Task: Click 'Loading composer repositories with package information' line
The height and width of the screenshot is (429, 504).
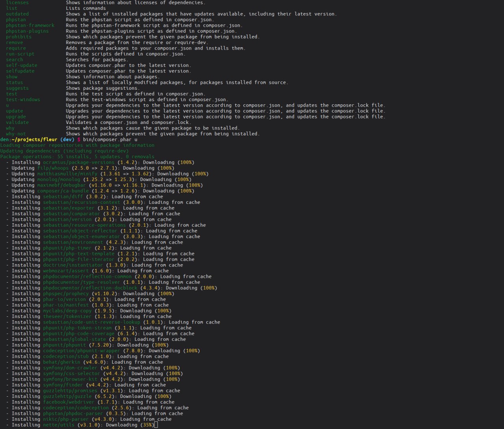Action: coord(77,145)
